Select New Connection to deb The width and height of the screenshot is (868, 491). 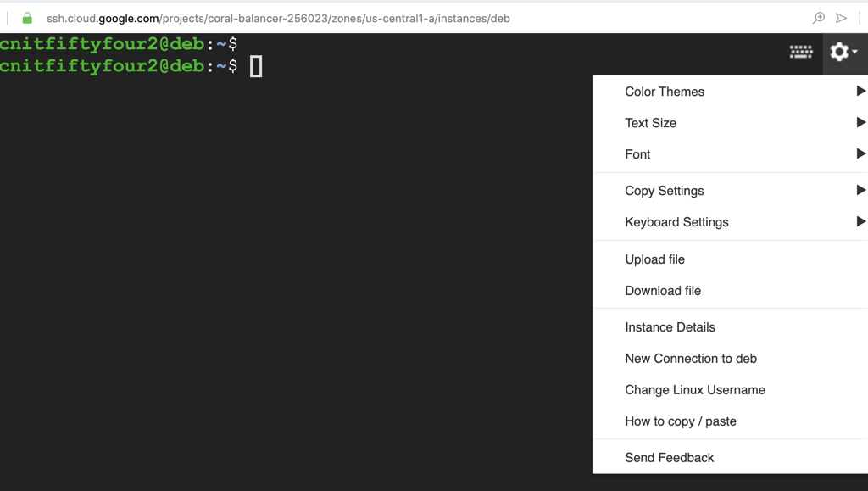point(690,359)
